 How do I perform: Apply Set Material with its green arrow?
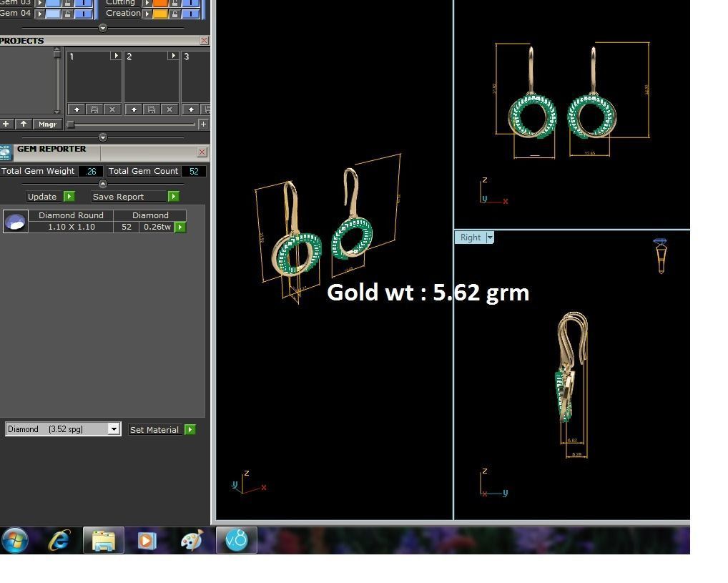[190, 429]
